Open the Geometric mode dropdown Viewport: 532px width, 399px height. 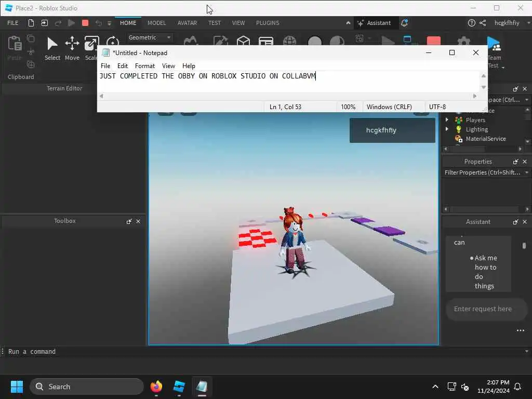click(x=149, y=37)
